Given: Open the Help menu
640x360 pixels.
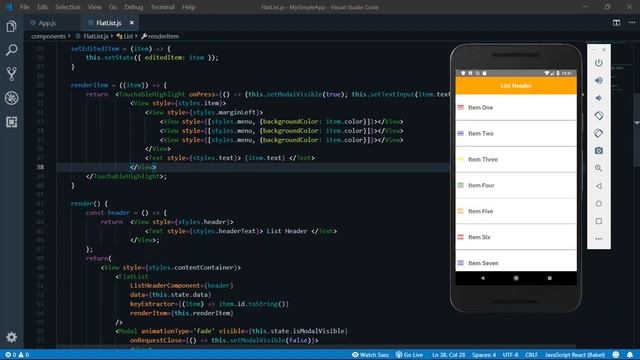Looking at the screenshot, I should click(x=189, y=7).
